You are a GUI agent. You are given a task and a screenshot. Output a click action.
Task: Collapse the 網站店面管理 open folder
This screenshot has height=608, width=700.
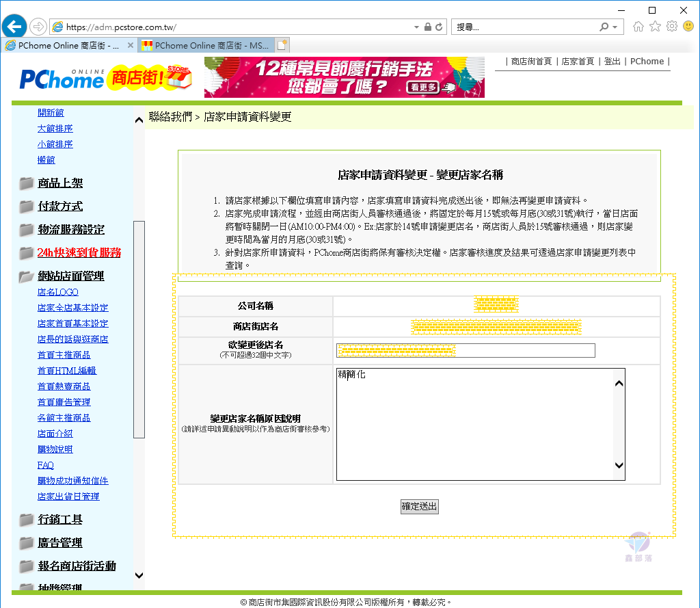27,276
